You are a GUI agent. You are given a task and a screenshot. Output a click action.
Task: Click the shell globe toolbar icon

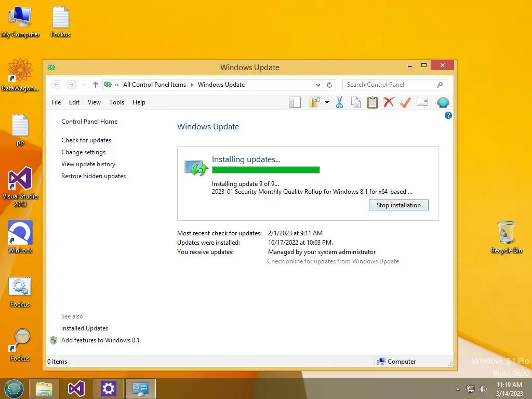tap(443, 102)
